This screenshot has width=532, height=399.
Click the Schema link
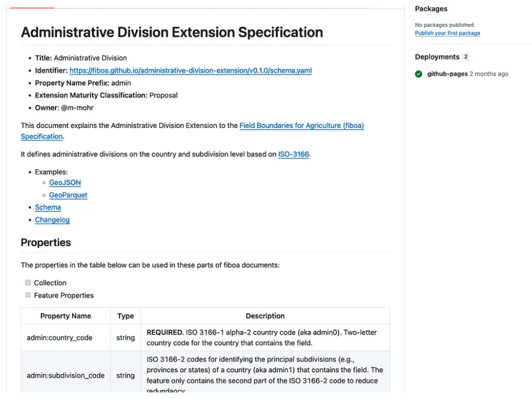click(48, 208)
